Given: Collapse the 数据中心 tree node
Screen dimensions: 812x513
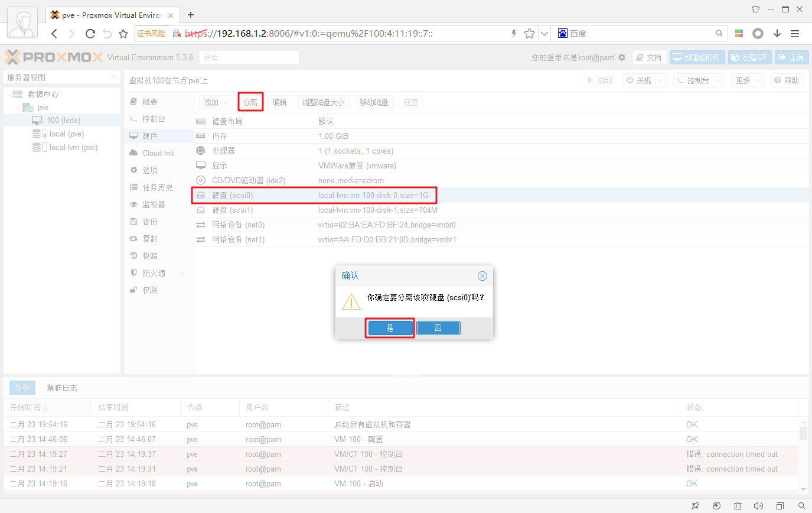Looking at the screenshot, I should click(8, 95).
